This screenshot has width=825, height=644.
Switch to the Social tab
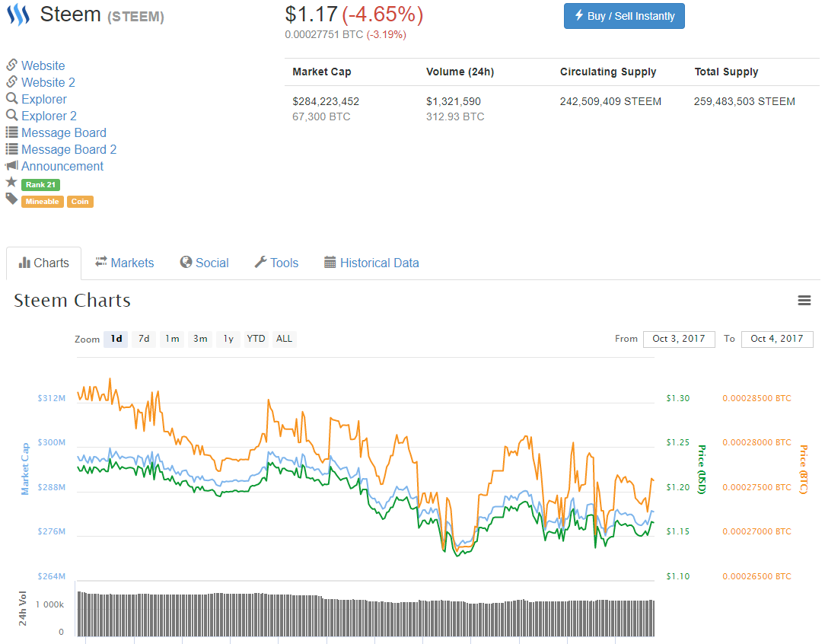(x=205, y=263)
